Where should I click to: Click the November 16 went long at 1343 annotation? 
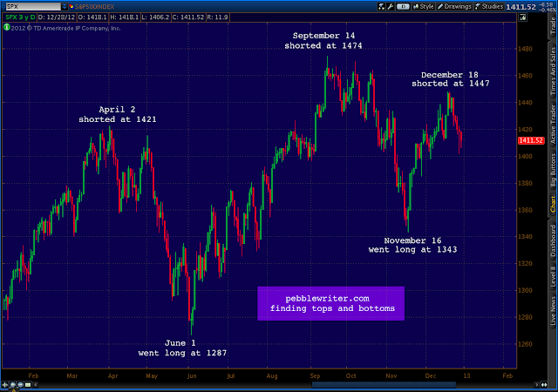click(412, 245)
